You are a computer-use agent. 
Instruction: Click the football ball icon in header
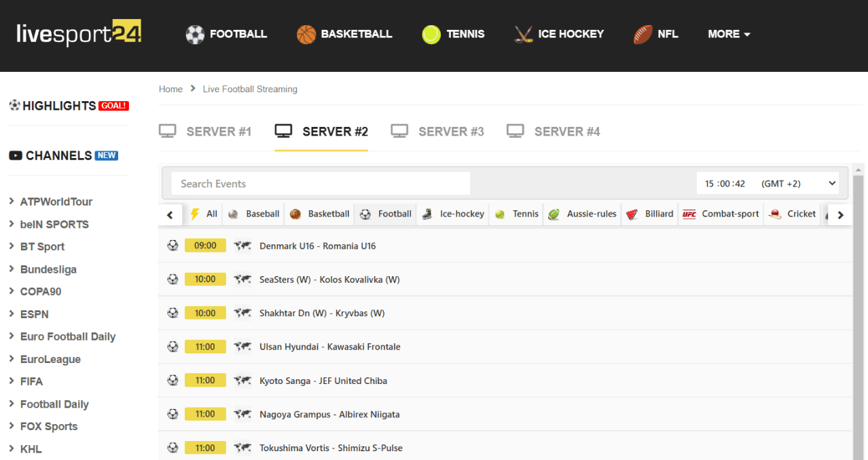(195, 34)
